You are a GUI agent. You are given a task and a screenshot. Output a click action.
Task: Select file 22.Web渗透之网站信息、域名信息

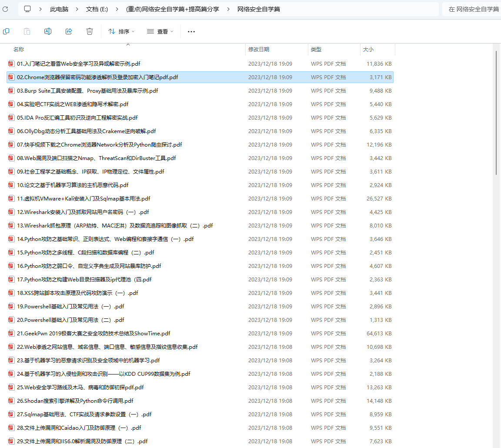point(200,347)
